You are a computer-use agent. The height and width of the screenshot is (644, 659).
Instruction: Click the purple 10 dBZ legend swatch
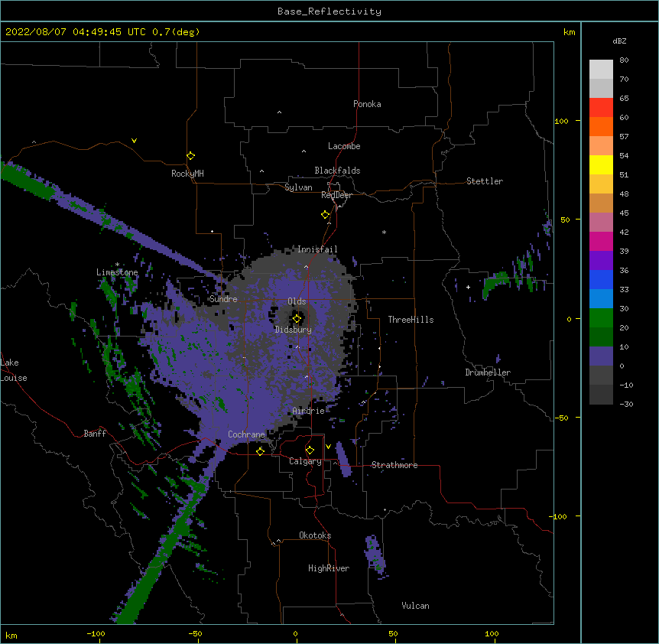[x=601, y=356]
